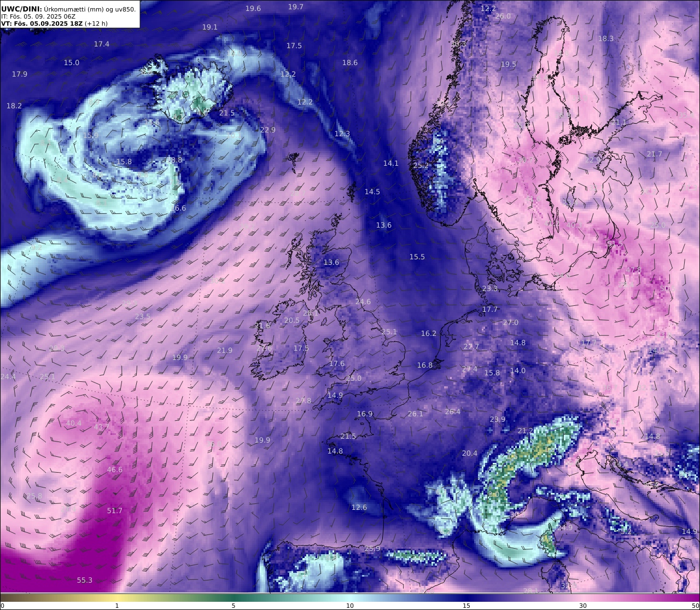This screenshot has width=700, height=610.
Task: Click the 16.9 value in the Channel
Action: pos(364,414)
